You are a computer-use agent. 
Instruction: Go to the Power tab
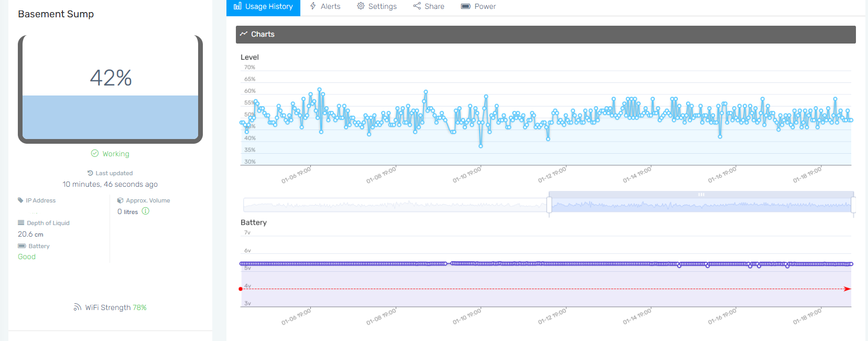click(x=478, y=7)
